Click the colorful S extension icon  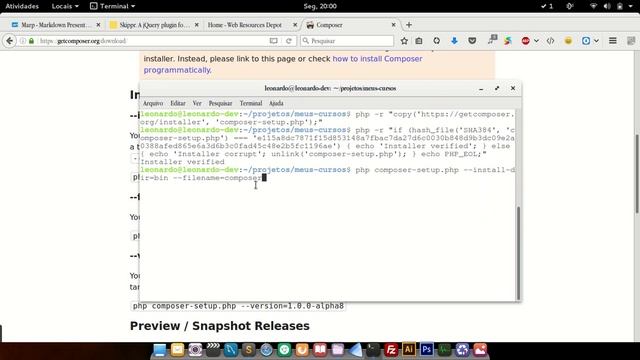coord(508,41)
